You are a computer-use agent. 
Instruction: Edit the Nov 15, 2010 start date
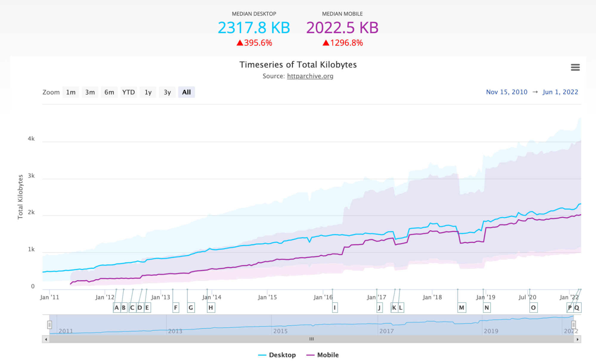click(x=507, y=92)
